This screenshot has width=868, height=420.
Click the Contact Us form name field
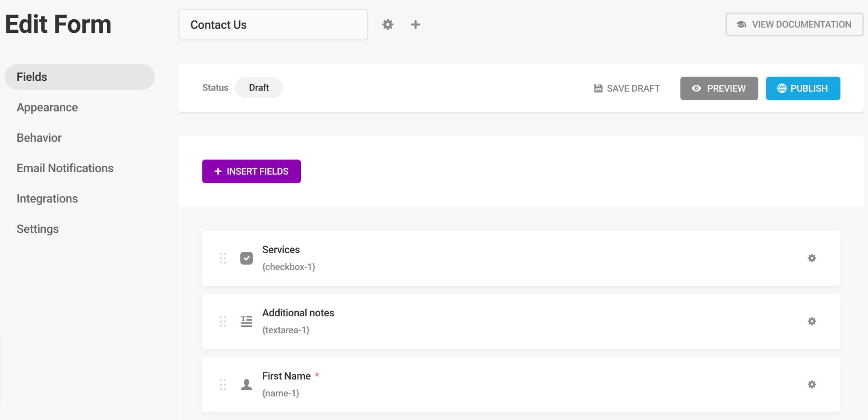click(273, 25)
